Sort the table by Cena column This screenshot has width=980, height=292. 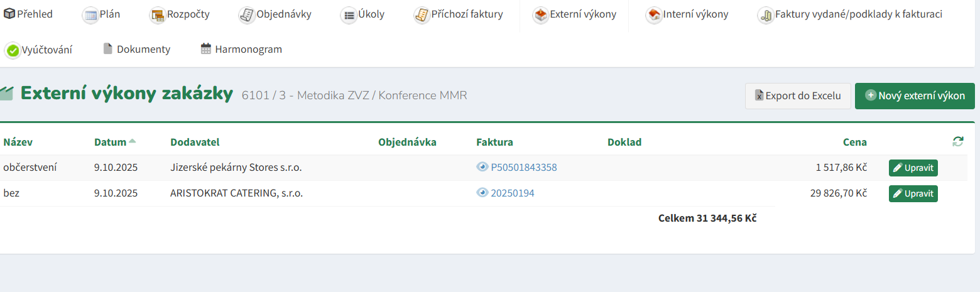[x=854, y=142]
